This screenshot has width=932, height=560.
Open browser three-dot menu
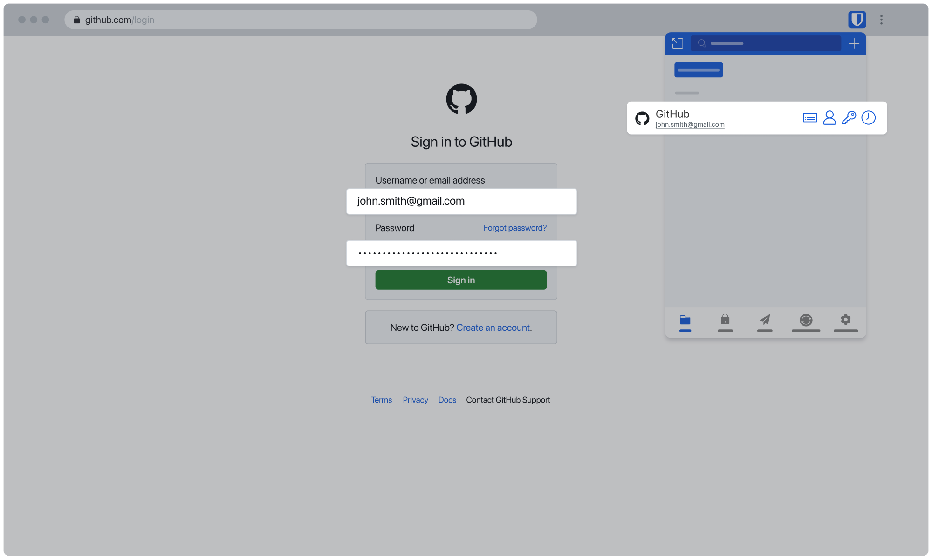coord(881,20)
